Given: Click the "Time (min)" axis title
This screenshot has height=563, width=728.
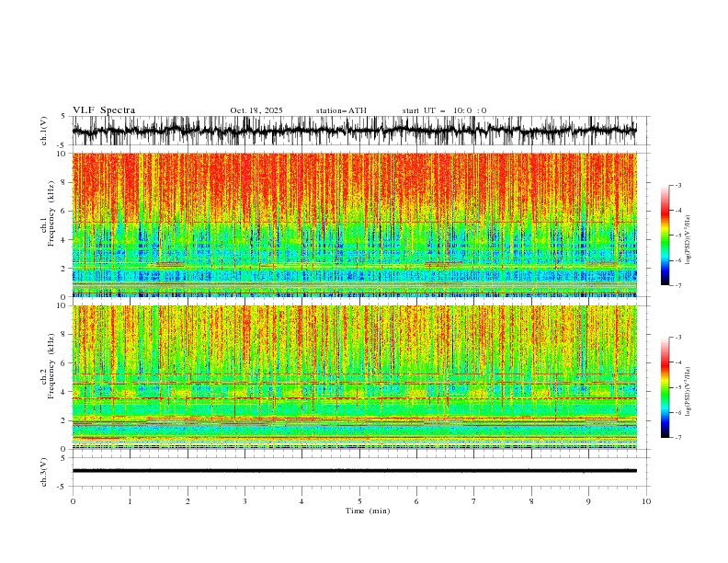Looking at the screenshot, I should point(368,511).
